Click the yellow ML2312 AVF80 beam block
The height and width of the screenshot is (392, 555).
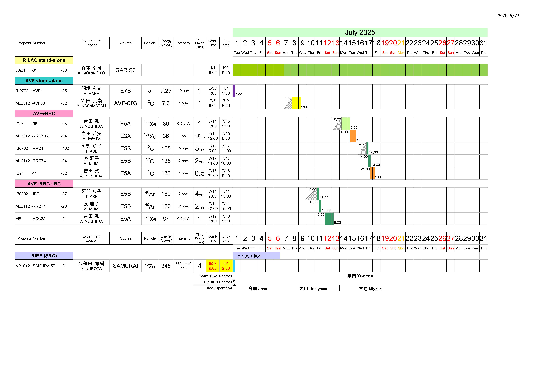pos(296,103)
